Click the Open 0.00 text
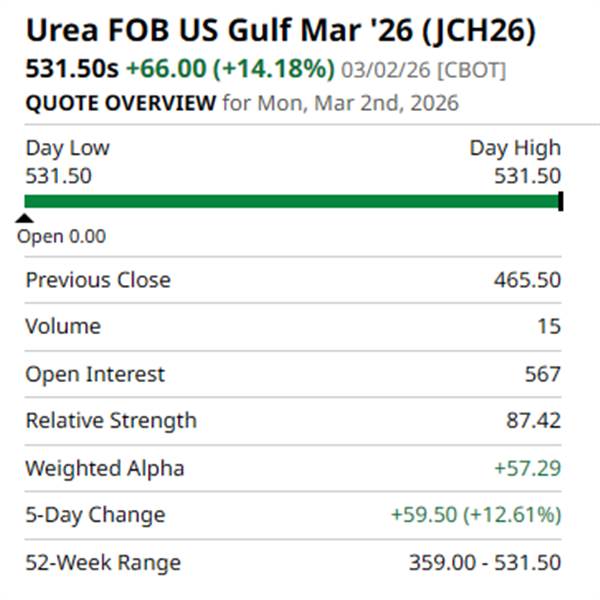This screenshot has width=600, height=600. coord(61,237)
